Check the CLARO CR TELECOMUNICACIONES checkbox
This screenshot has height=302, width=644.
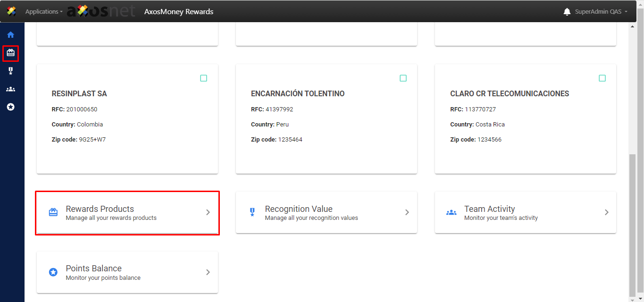pyautogui.click(x=602, y=78)
